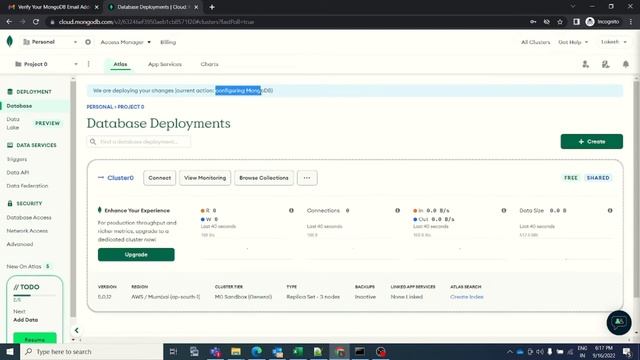
Task: Show info for R/W operations chart
Action: point(291,211)
